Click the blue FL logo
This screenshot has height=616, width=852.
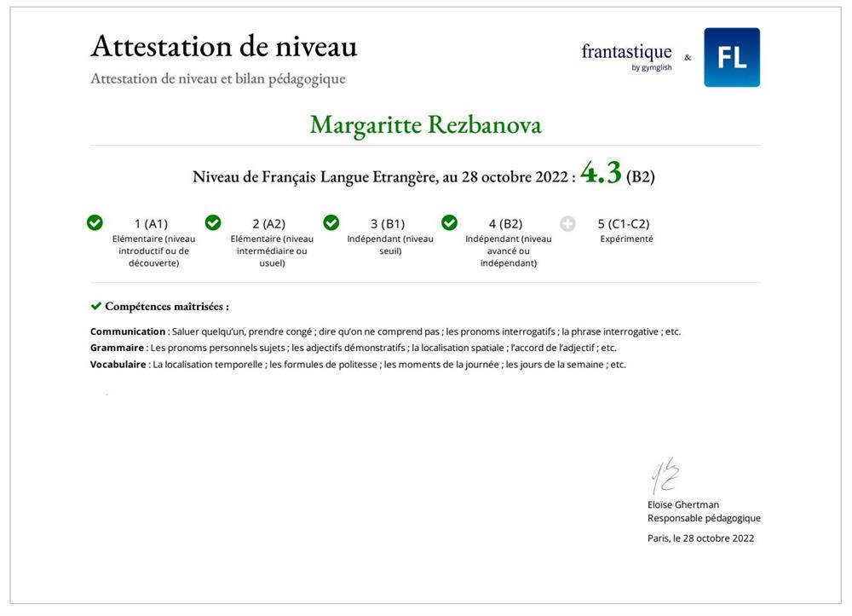[731, 58]
